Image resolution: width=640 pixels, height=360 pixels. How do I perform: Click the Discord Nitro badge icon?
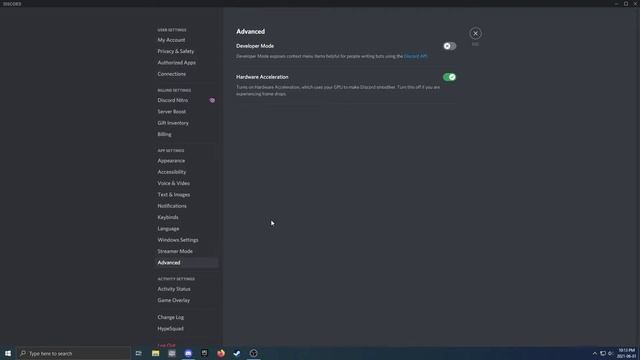point(212,100)
